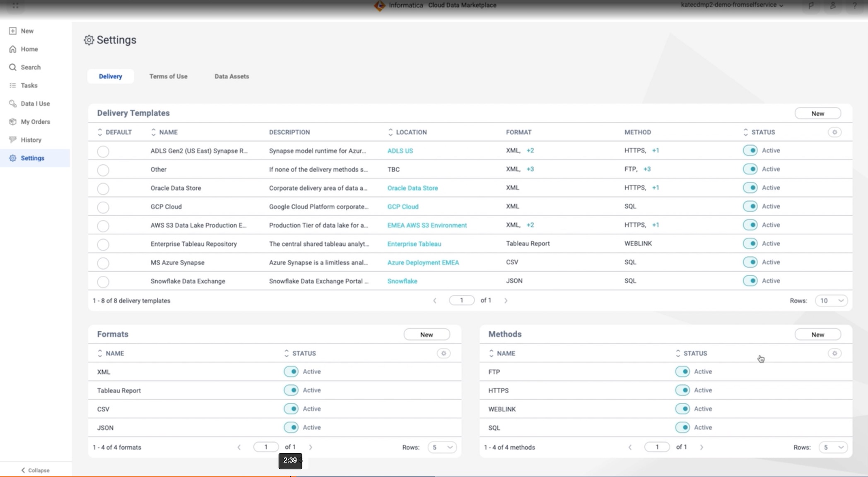Toggle Active status for MS Azure Synapse

click(750, 263)
